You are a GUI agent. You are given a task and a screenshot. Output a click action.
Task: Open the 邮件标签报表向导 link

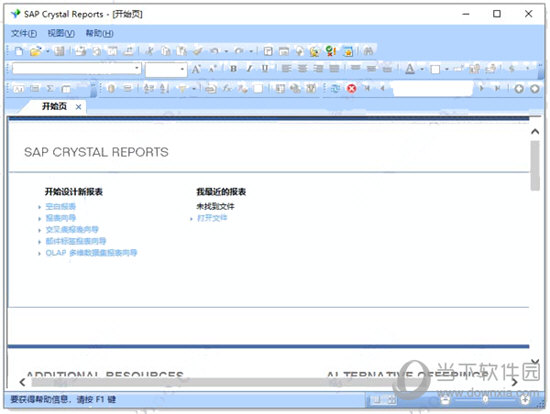point(76,241)
